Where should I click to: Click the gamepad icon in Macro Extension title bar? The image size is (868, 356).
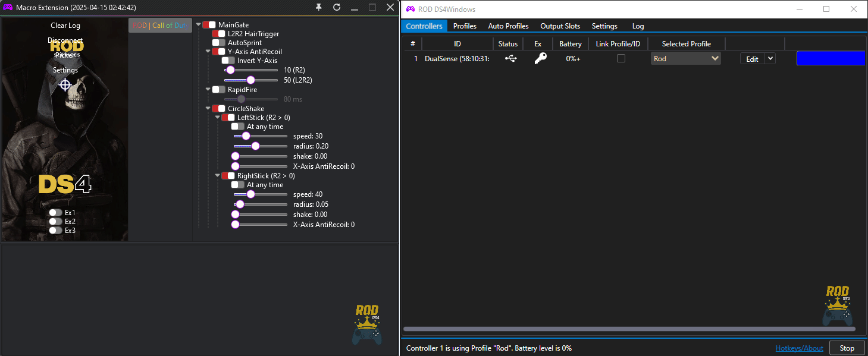point(8,7)
